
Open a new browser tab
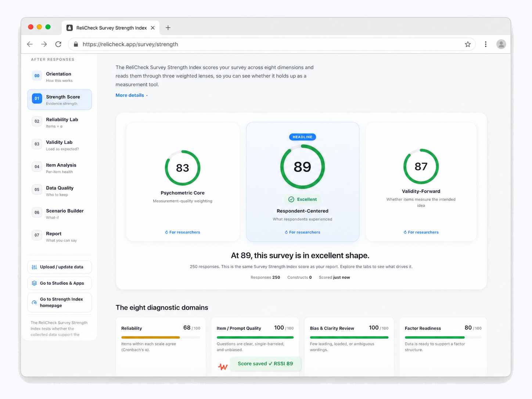coord(168,28)
